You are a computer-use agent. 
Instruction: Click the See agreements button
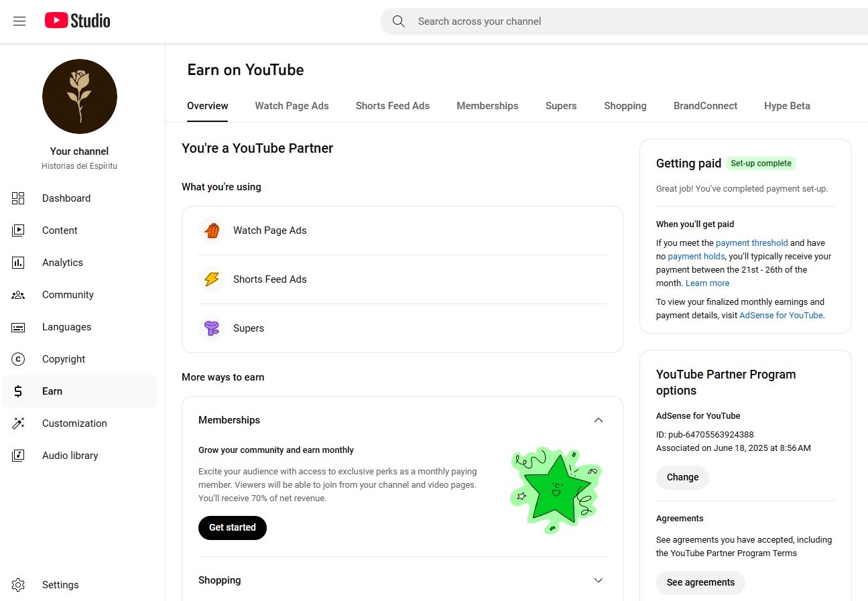700,583
